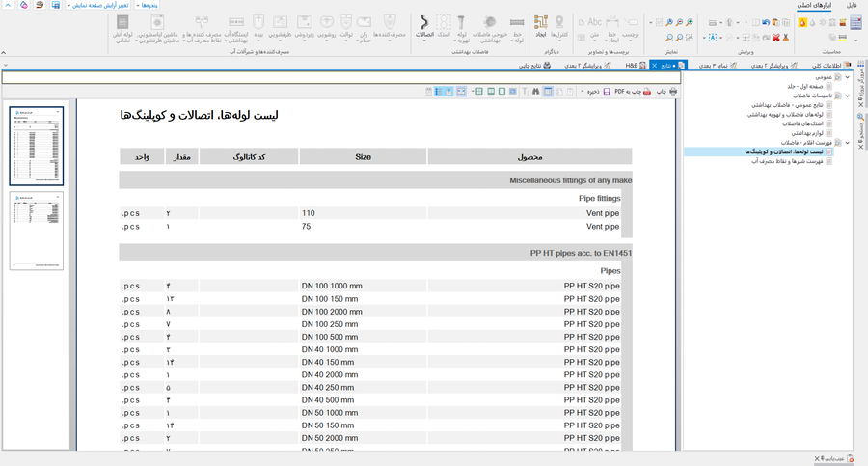Collapse the تاسیسات فاضلاب tree node
Screen dimensions: 868x466
848,96
